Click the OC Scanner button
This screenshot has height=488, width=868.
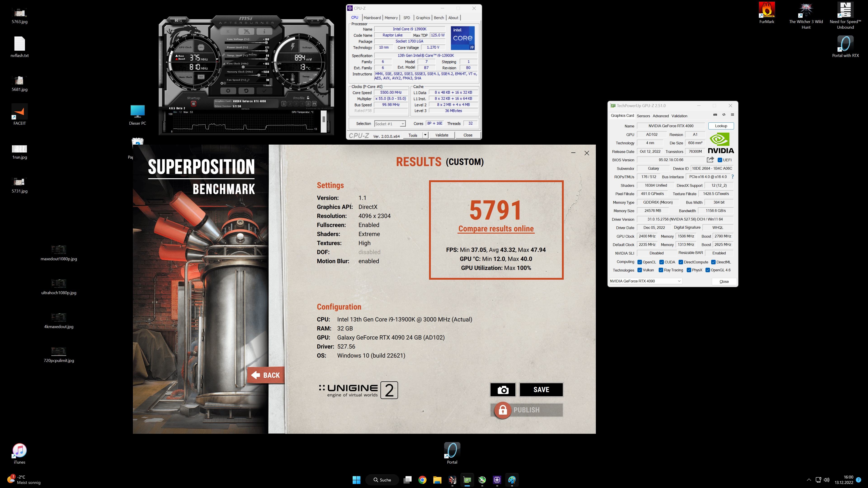pos(178,21)
